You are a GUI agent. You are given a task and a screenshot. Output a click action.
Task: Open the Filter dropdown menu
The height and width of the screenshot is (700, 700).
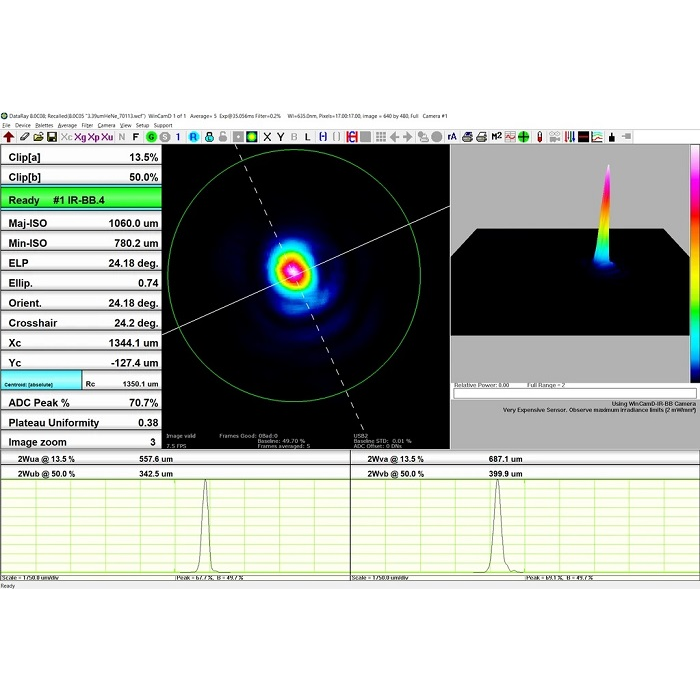point(87,125)
